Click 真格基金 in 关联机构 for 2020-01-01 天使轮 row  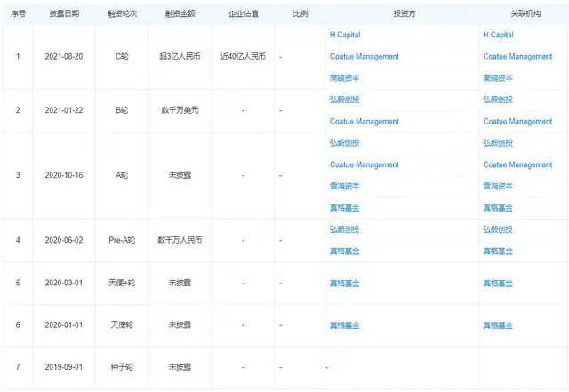coord(498,325)
